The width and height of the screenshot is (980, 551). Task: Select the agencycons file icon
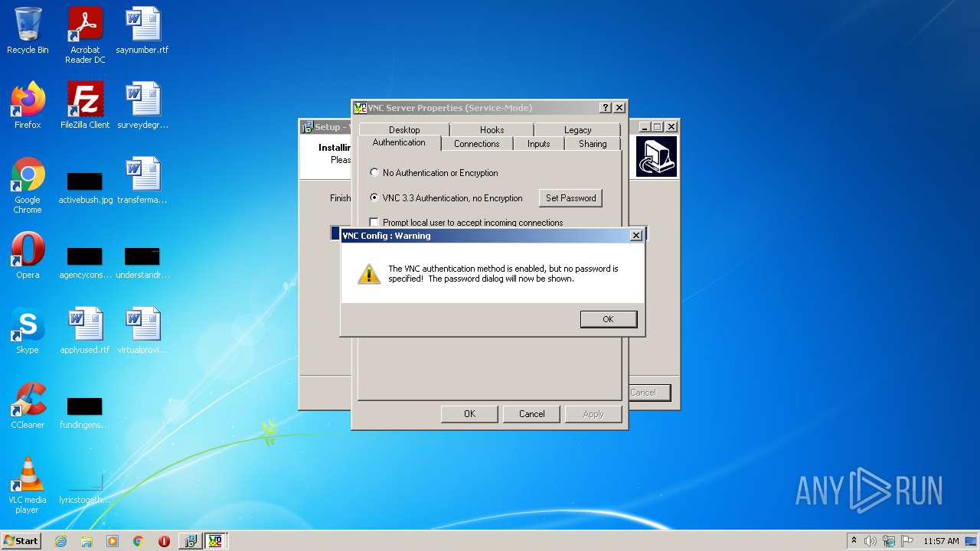(x=85, y=261)
